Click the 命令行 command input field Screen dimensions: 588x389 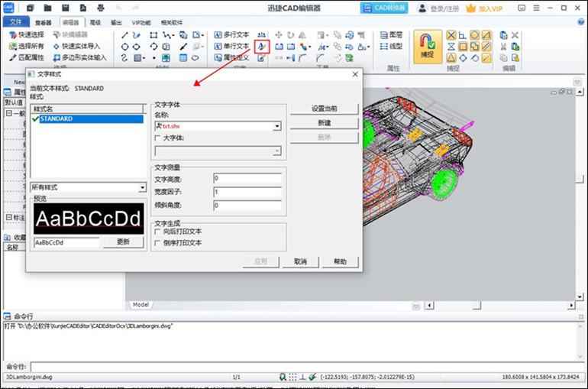pyautogui.click(x=307, y=367)
